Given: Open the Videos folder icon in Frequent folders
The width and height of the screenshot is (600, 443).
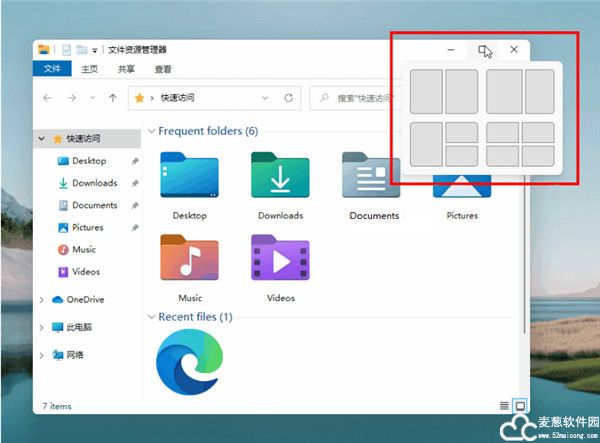Looking at the screenshot, I should tap(280, 257).
